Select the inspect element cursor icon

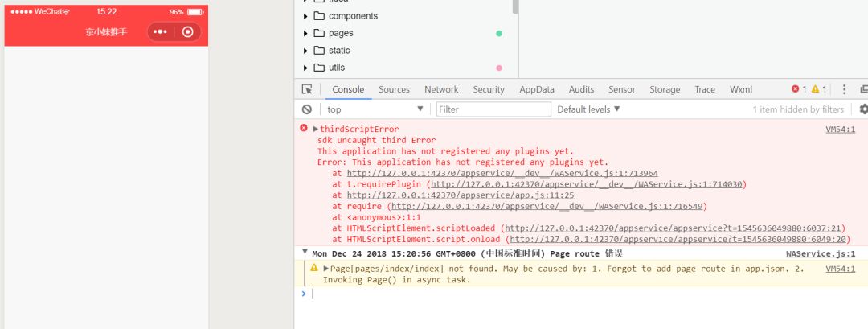[307, 89]
